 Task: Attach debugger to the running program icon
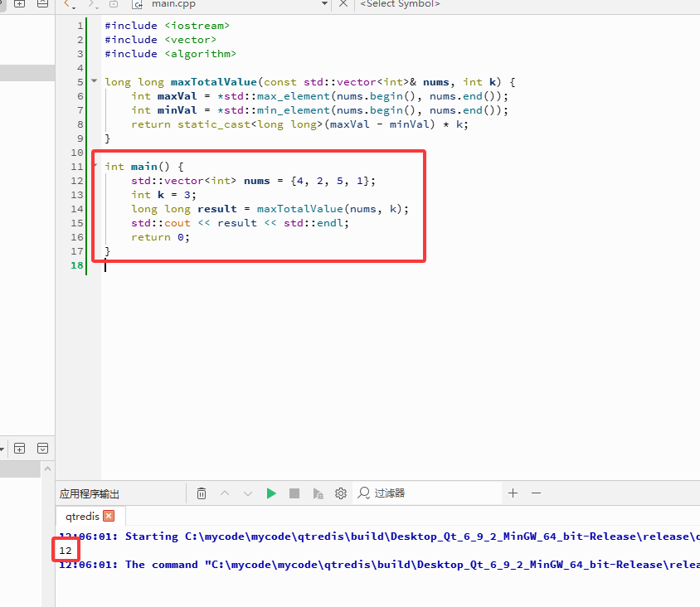(x=318, y=493)
